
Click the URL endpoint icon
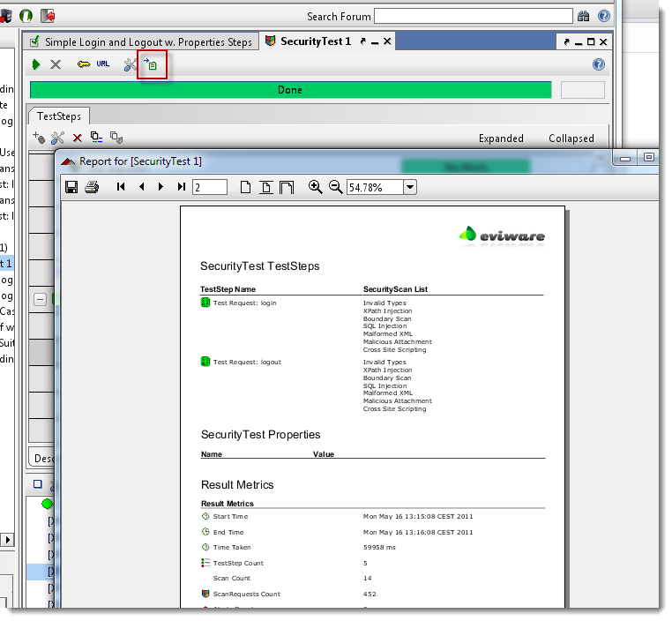coord(103,64)
